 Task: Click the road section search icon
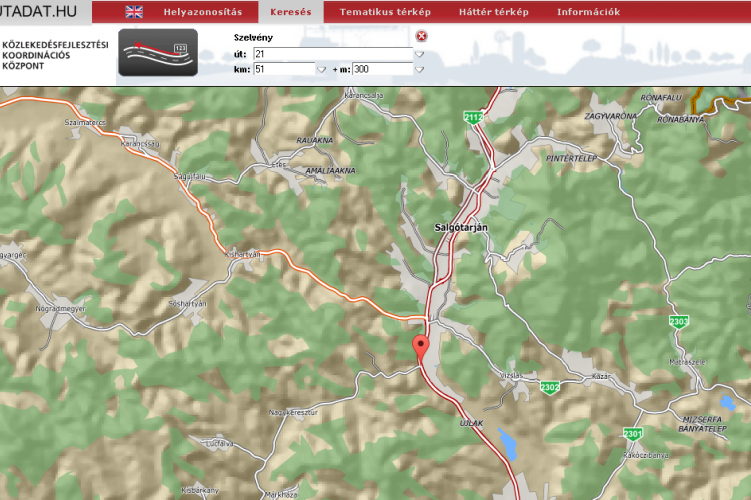click(156, 53)
